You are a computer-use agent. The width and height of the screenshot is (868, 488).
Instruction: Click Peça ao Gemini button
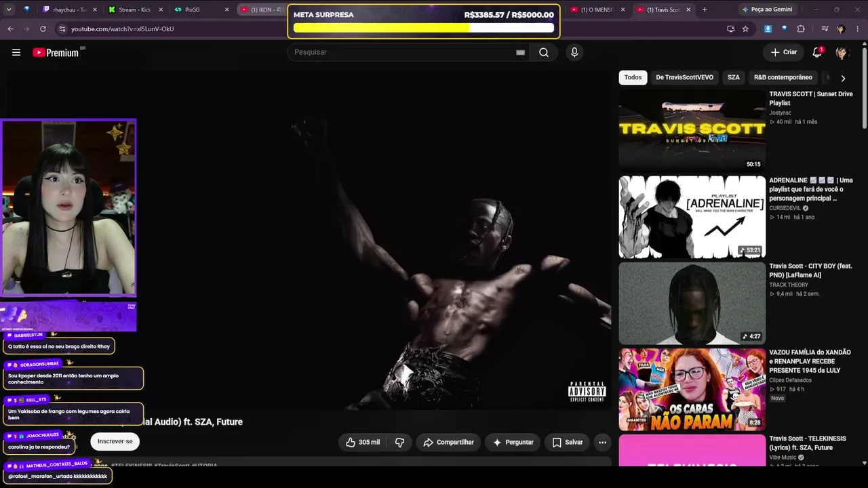click(x=766, y=9)
